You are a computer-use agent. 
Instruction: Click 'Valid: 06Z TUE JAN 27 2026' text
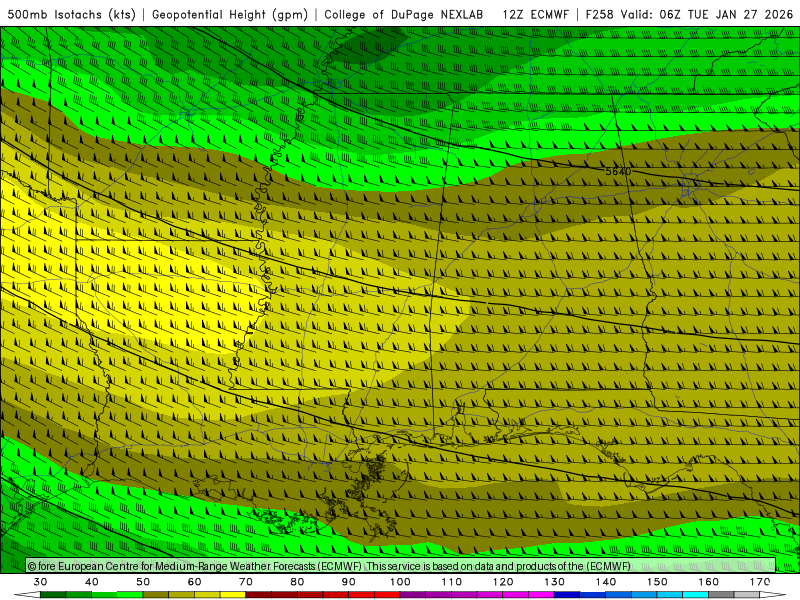pos(708,14)
